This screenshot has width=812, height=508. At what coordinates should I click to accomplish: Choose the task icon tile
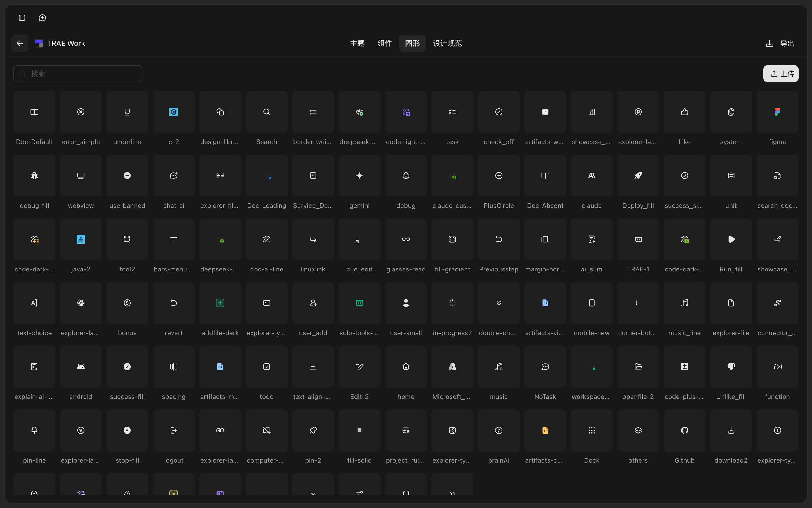pyautogui.click(x=452, y=112)
